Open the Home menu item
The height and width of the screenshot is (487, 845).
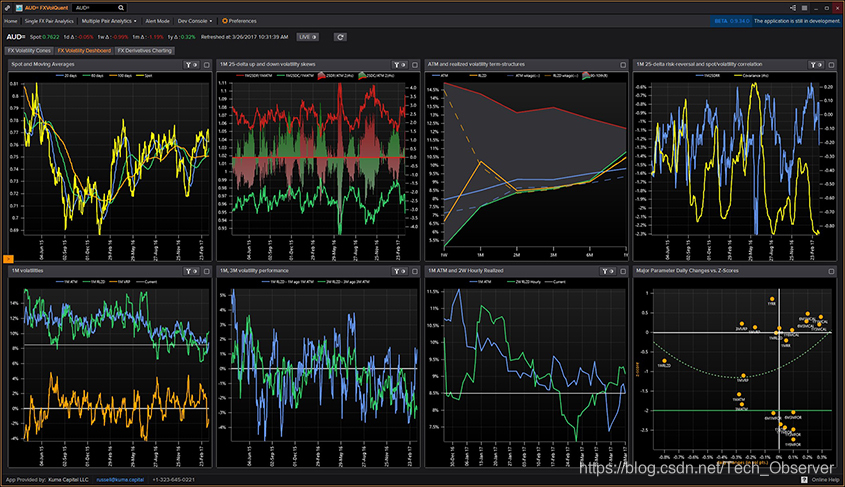[x=11, y=21]
